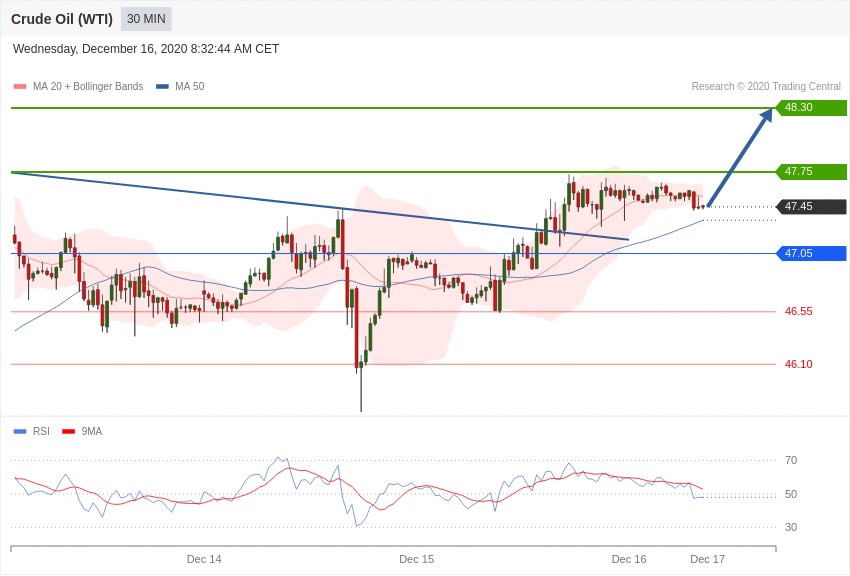Select the green 48.30 price tag
850x576 pixels.
click(811, 108)
